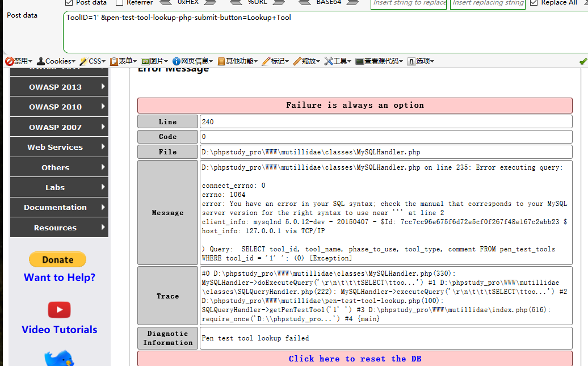Image resolution: width=588 pixels, height=366 pixels.
Task: Open the 缩放 (Resize) toolbar menu
Action: 306,61
